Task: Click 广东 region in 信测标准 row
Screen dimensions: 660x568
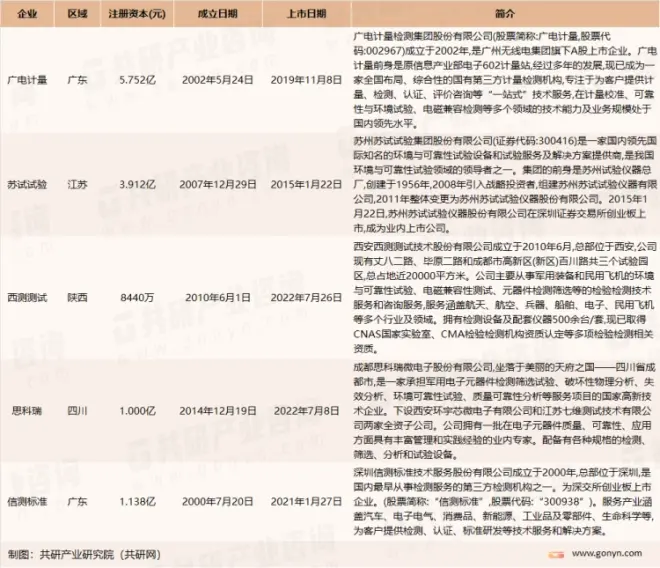Action: pyautogui.click(x=77, y=501)
